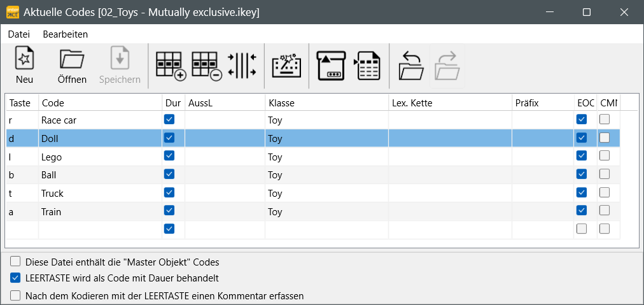Toggle LEERTASTE als Code mit Dauer option

pyautogui.click(x=15, y=278)
